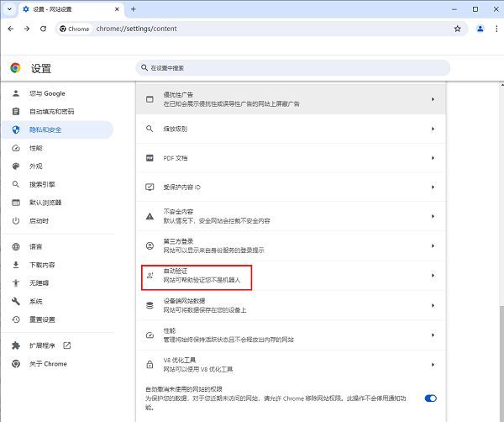504x422 pixels.
Task: Open 关于 Chrome page
Action: [48, 364]
